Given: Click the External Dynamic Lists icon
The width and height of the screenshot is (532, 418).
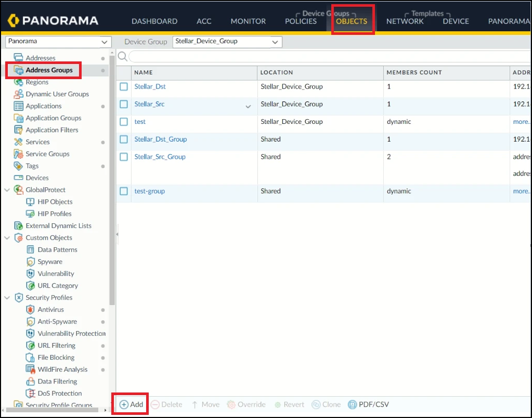Looking at the screenshot, I should 18,226.
